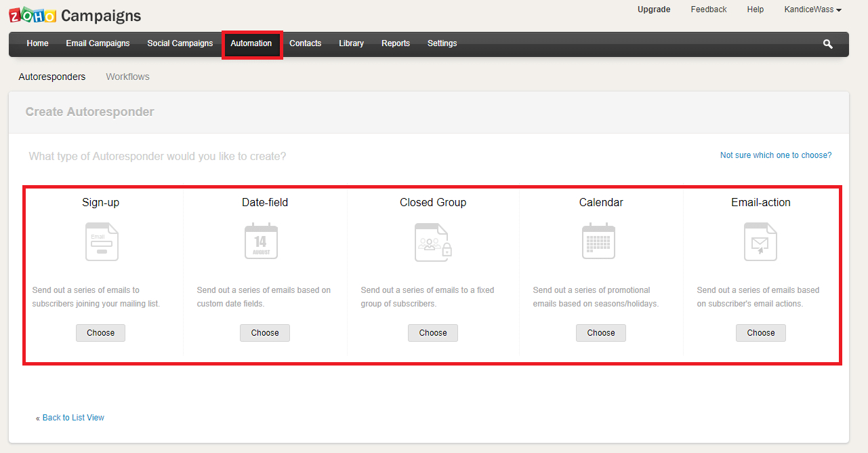Image resolution: width=868 pixels, height=453 pixels.
Task: Choose the Email-action autoresponder
Action: coord(761,333)
